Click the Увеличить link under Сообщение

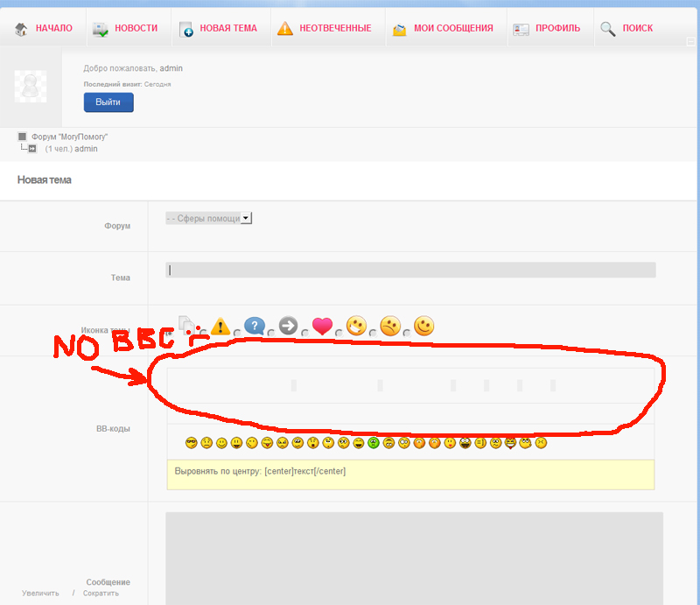coord(40,594)
